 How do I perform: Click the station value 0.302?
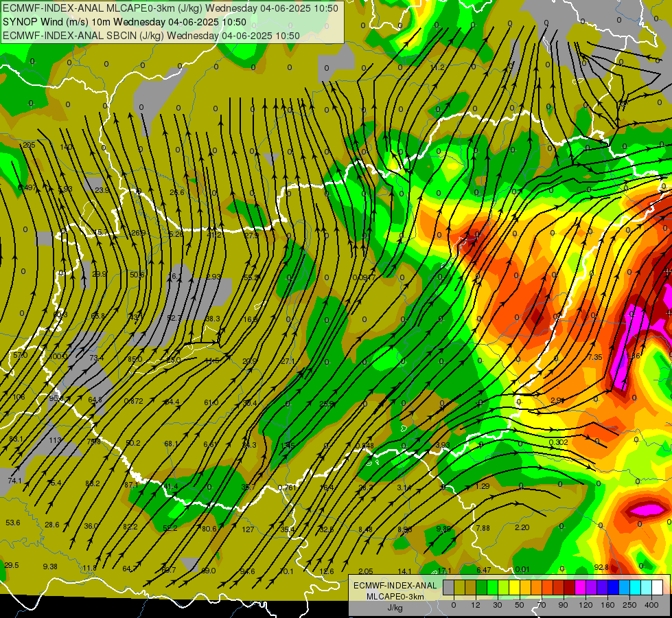pos(558,442)
